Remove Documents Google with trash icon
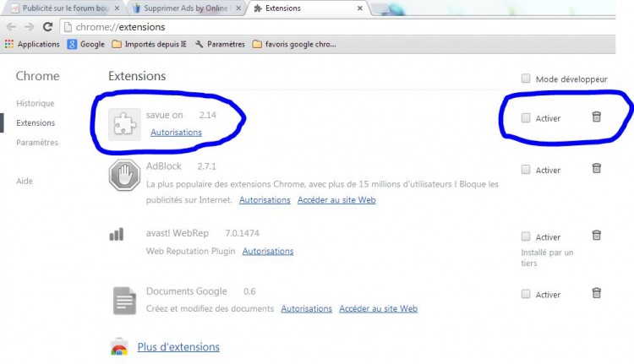Image resolution: width=634 pixels, height=364 pixels. click(597, 293)
